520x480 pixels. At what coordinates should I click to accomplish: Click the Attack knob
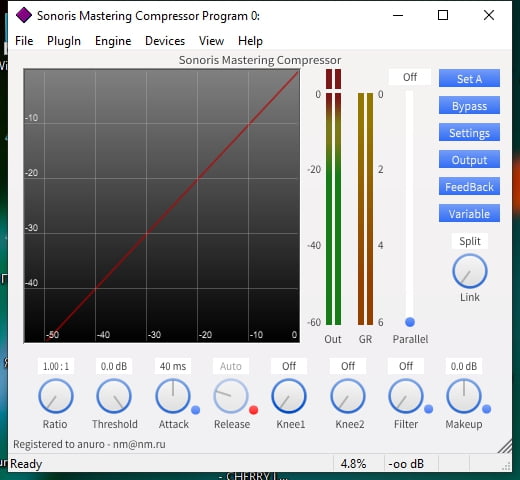pos(173,396)
